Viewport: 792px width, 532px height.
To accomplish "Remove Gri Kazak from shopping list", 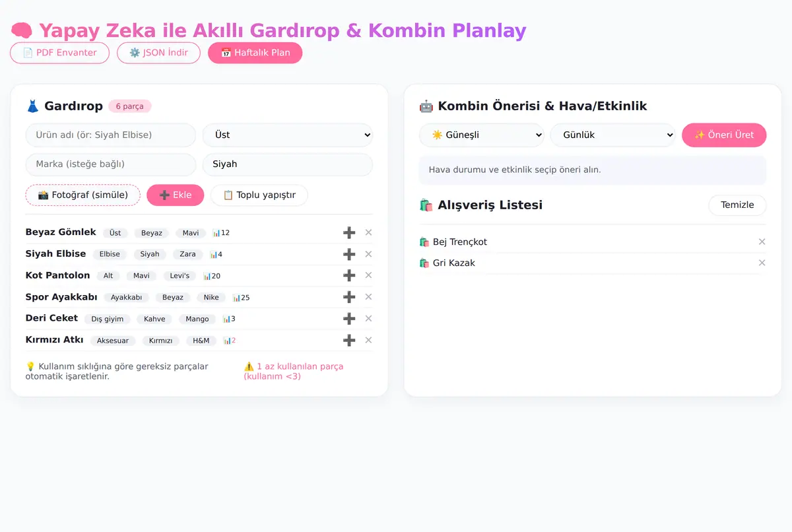I will click(x=762, y=263).
